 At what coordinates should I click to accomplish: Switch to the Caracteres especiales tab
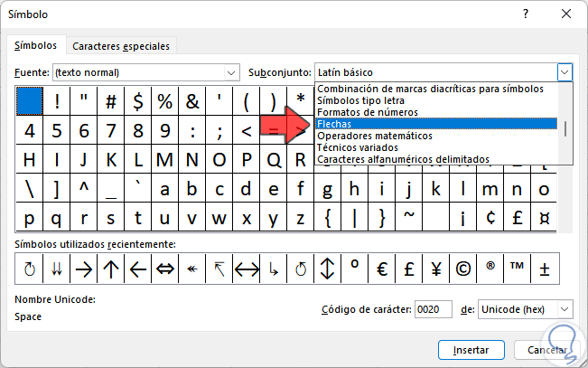[121, 46]
